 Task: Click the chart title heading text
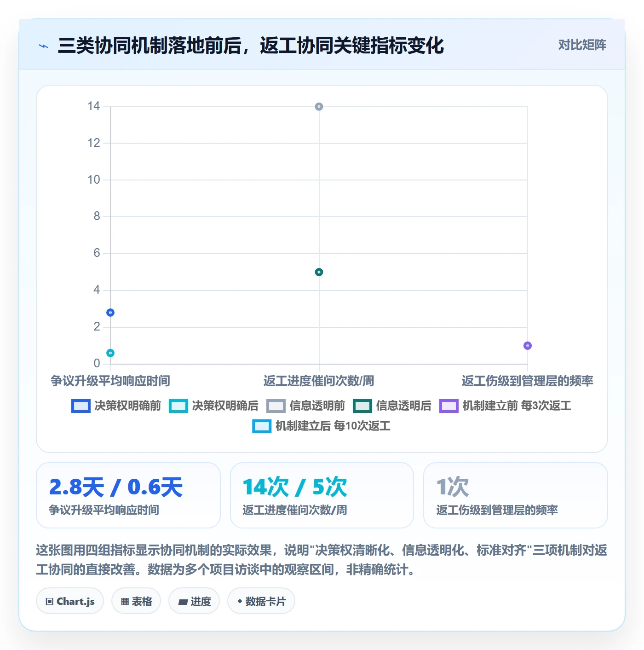[251, 46]
